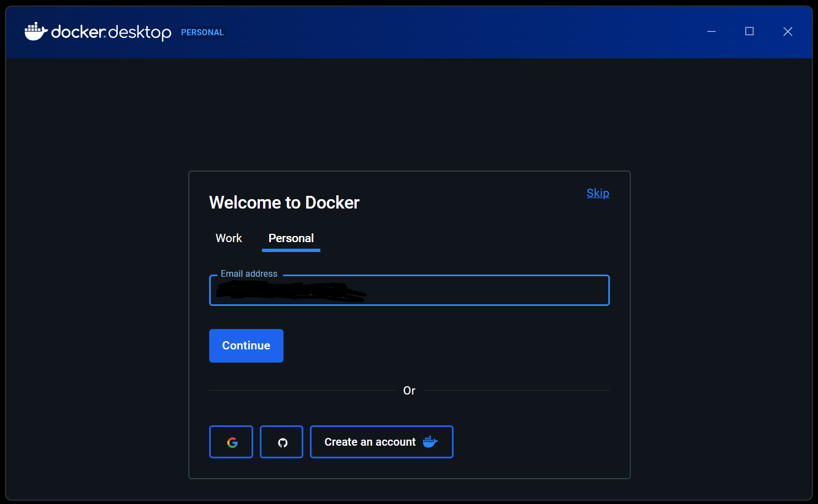The height and width of the screenshot is (504, 818).
Task: Sign in with GitHub icon button
Action: coord(282,442)
